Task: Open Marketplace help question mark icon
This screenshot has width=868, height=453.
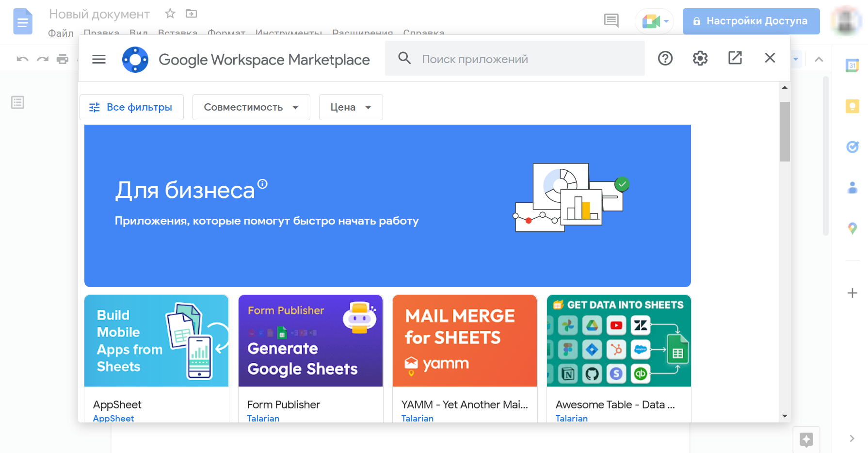Action: point(665,59)
